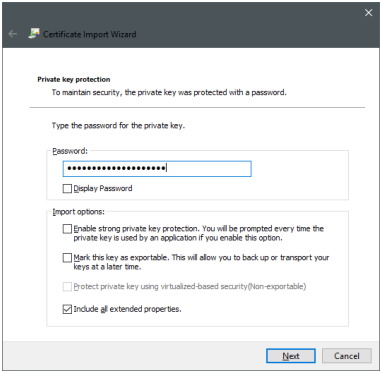This screenshot has width=382, height=373.
Task: Proceed with the Next button
Action: click(x=291, y=356)
